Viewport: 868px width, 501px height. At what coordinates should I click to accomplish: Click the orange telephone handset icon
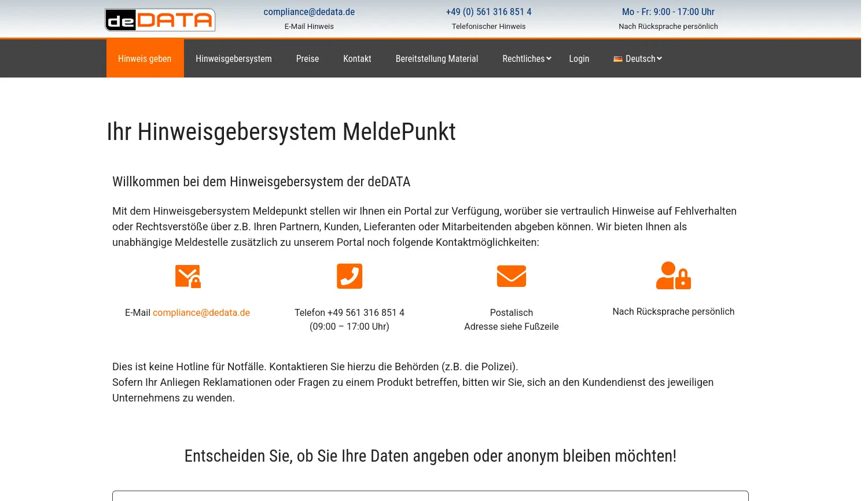[x=349, y=276]
